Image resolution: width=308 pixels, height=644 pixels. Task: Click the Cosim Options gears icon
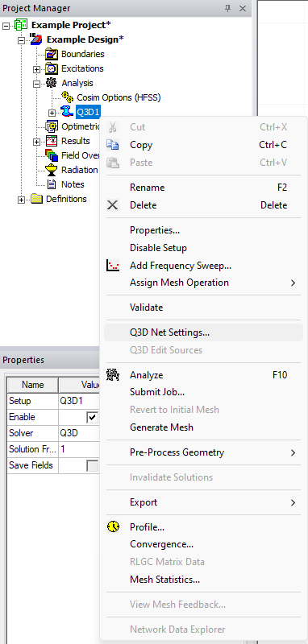click(67, 97)
